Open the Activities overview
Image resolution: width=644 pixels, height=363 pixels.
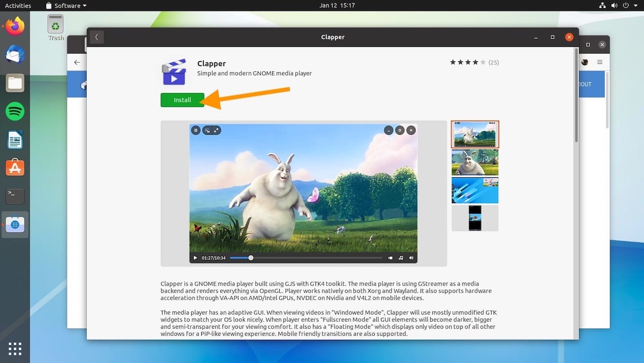pos(18,6)
